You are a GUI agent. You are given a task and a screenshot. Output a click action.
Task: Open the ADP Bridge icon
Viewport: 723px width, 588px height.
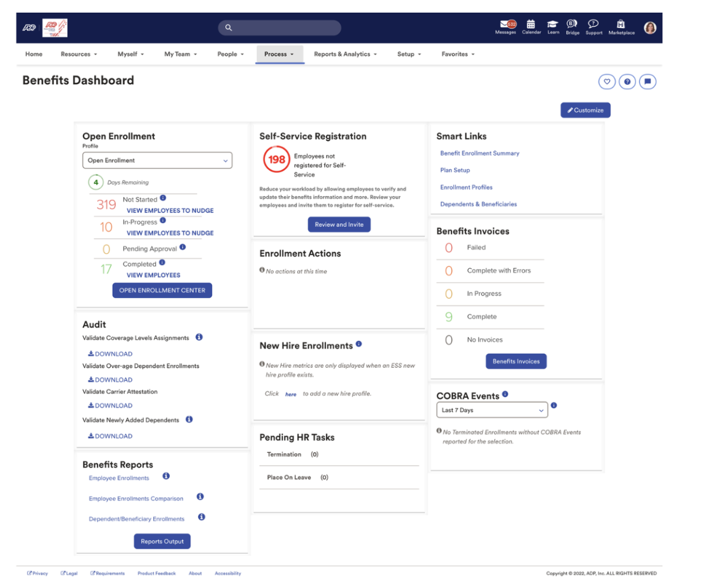(572, 25)
